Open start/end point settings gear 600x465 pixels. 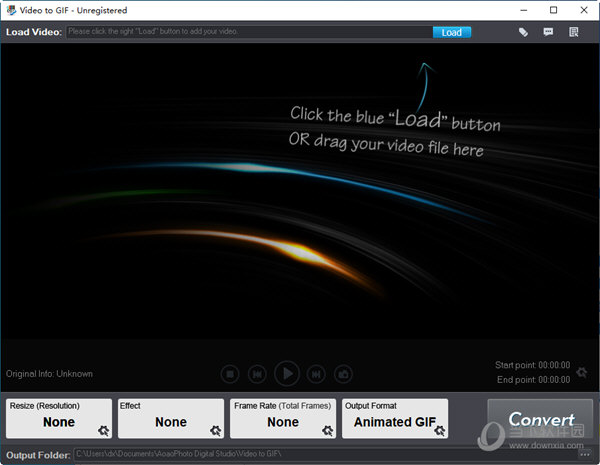pyautogui.click(x=582, y=372)
